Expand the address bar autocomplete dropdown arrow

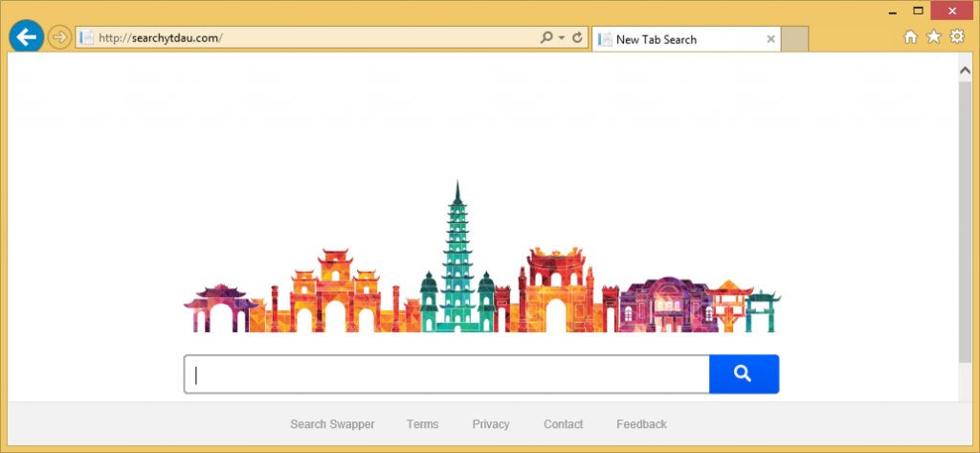[561, 38]
